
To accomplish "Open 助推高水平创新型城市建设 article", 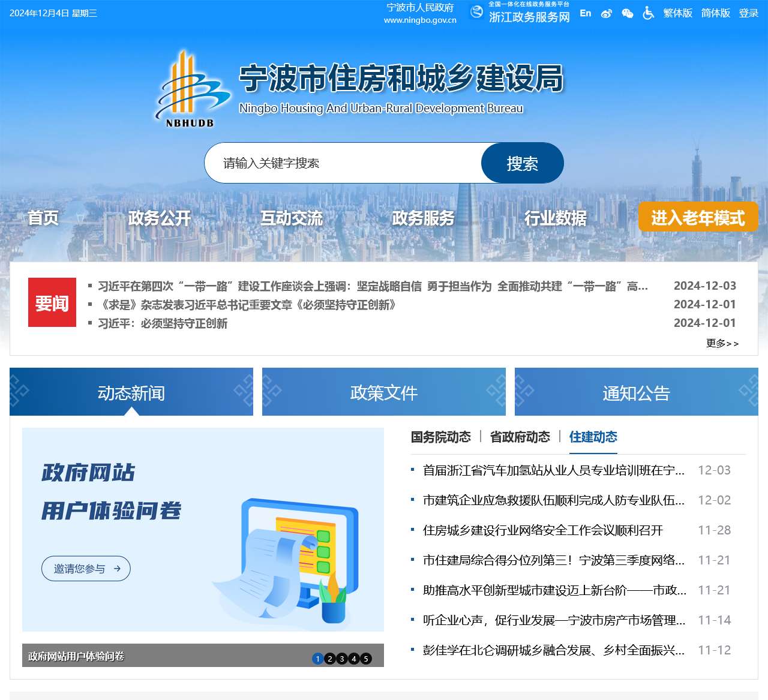I will tap(555, 590).
